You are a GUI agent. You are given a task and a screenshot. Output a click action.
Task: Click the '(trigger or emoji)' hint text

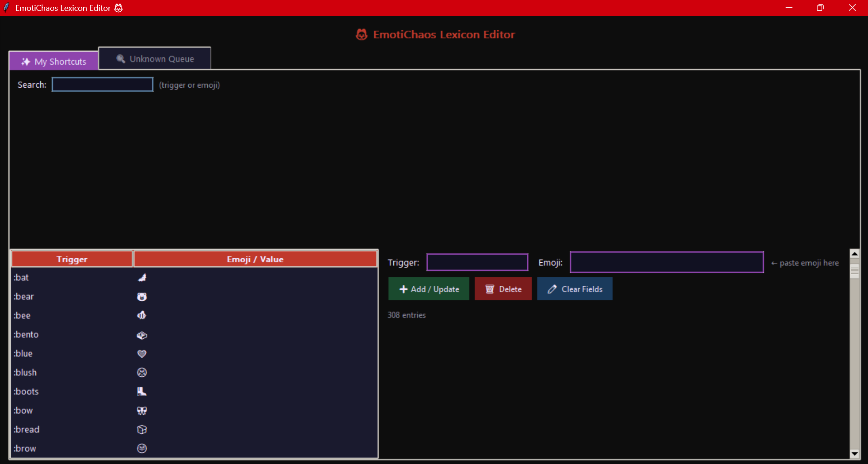click(x=189, y=85)
